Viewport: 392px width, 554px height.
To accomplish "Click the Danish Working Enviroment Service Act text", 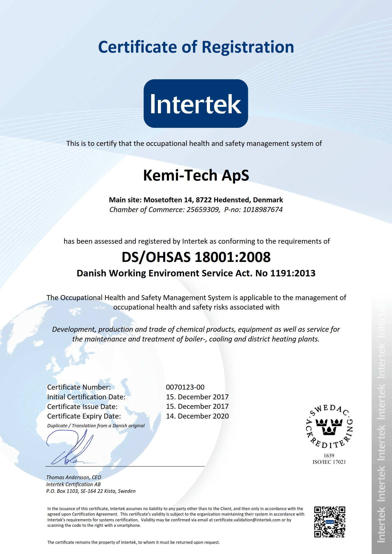I will (x=196, y=273).
